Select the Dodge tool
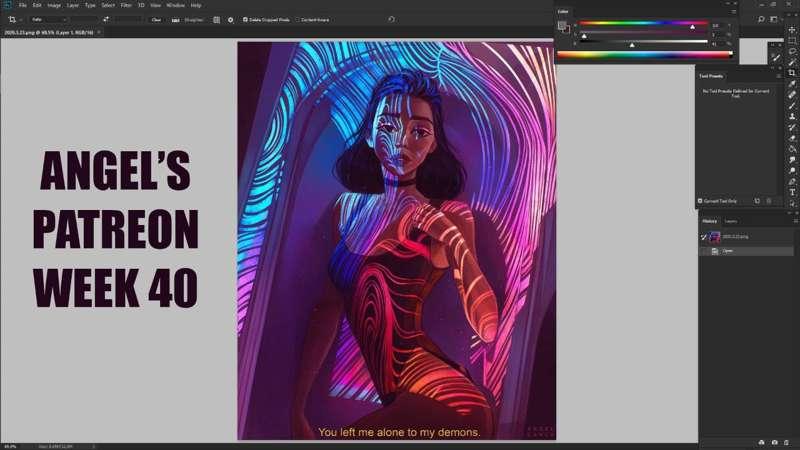 pyautogui.click(x=792, y=170)
